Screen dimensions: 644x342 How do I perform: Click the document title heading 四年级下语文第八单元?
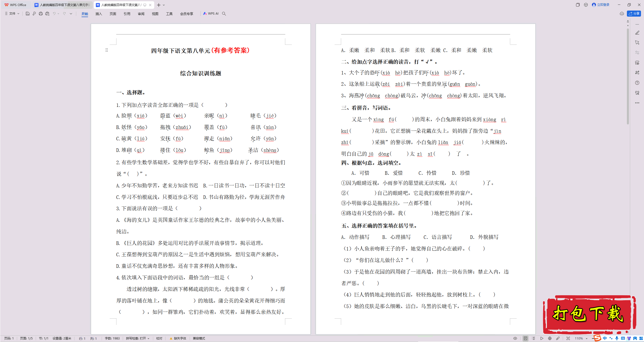tap(180, 51)
